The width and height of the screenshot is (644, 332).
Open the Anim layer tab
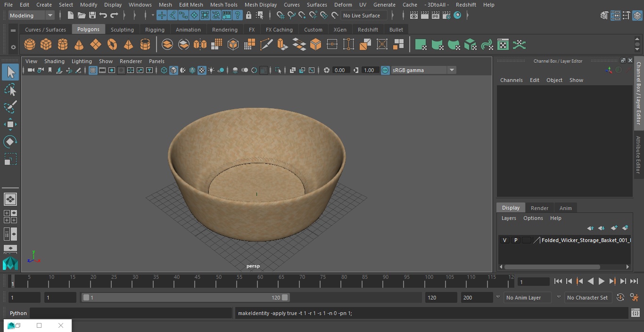[x=565, y=208]
